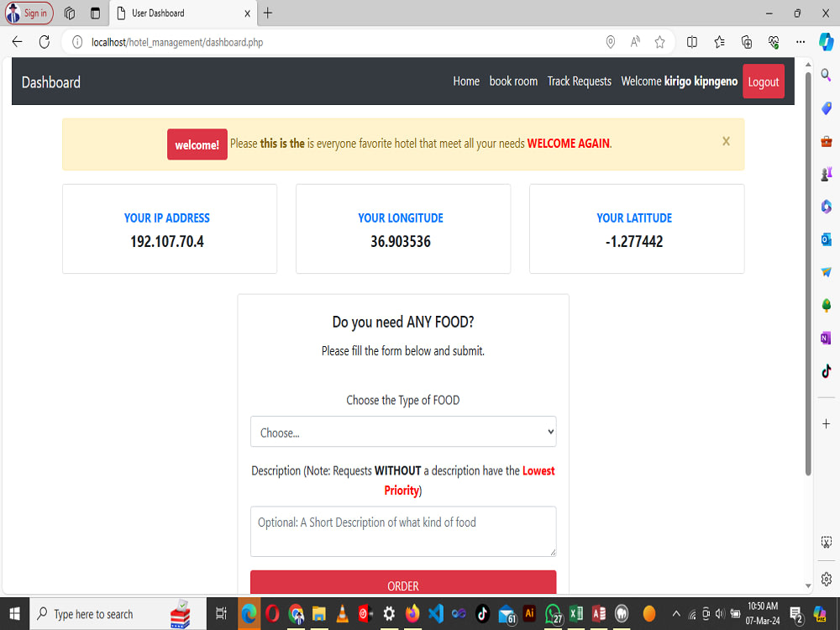Open the Tools briefcase sidebar icon
This screenshot has height=630, width=840.
826,141
